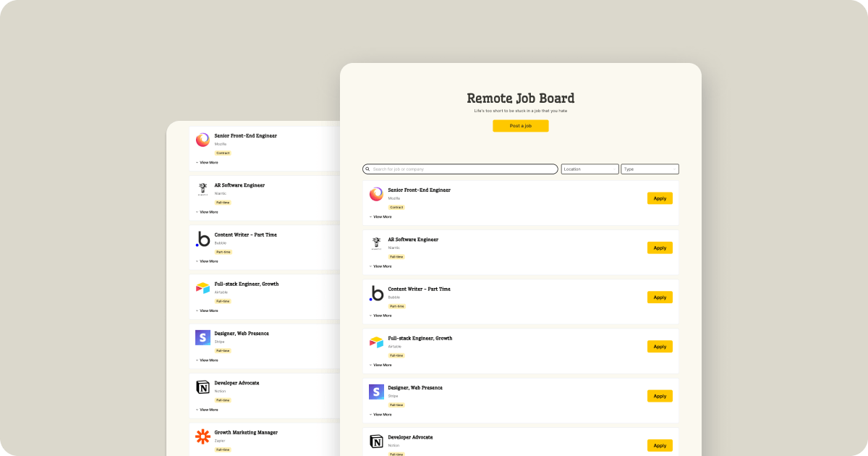This screenshot has width=868, height=456.
Task: Click the Niantic logo in the front window
Action: pos(376,243)
